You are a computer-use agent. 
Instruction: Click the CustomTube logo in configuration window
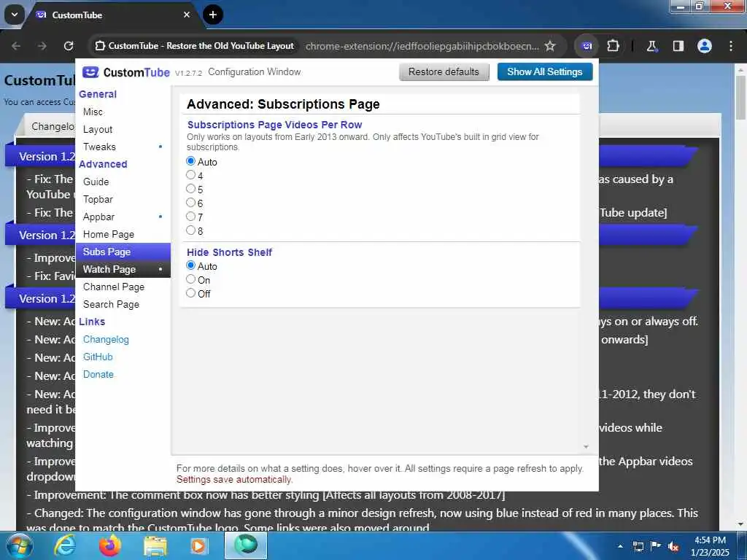pos(125,72)
